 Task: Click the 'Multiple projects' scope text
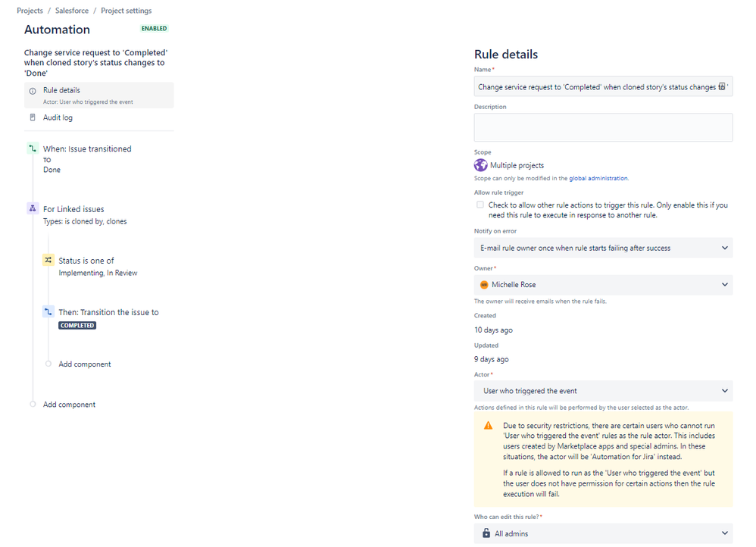pyautogui.click(x=517, y=165)
